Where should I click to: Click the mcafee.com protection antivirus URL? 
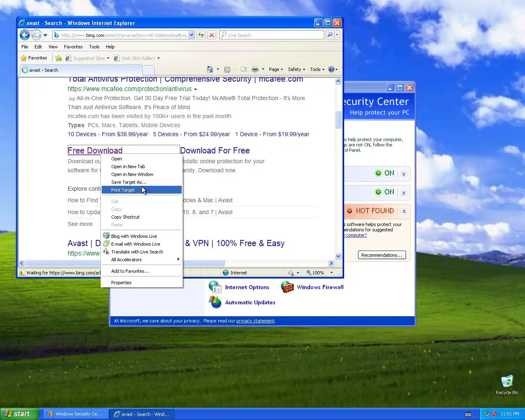point(130,89)
